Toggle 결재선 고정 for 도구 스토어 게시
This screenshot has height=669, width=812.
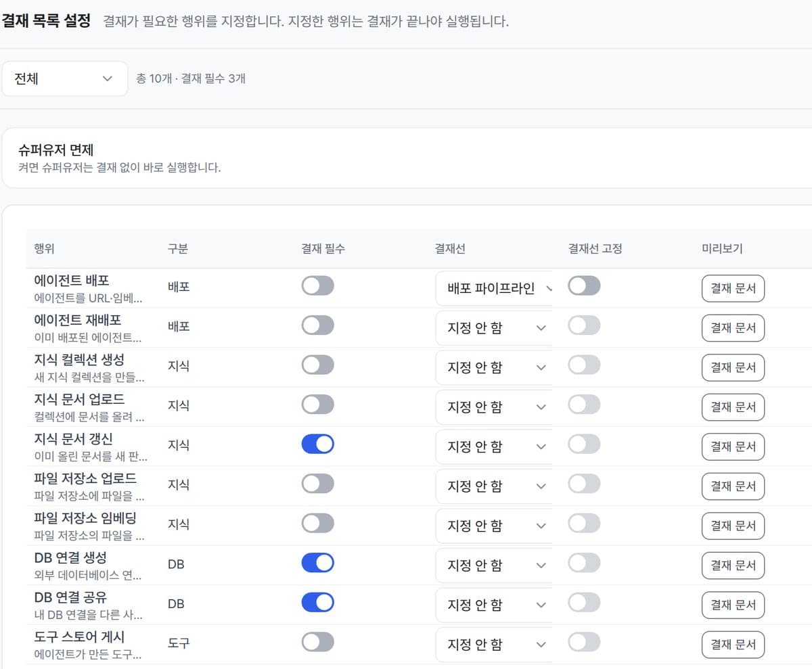584,642
